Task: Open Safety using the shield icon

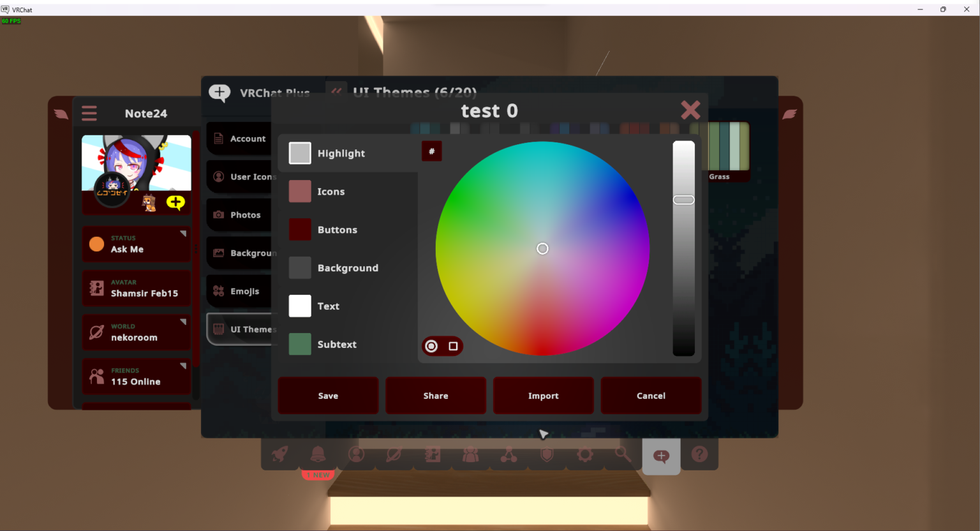Action: coord(546,454)
